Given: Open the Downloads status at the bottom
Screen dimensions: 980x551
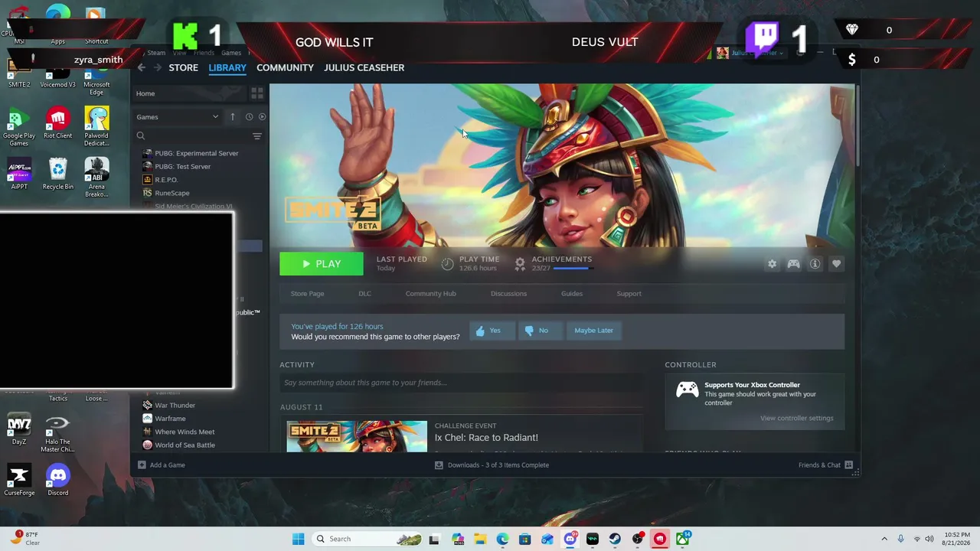Looking at the screenshot, I should pyautogui.click(x=492, y=465).
